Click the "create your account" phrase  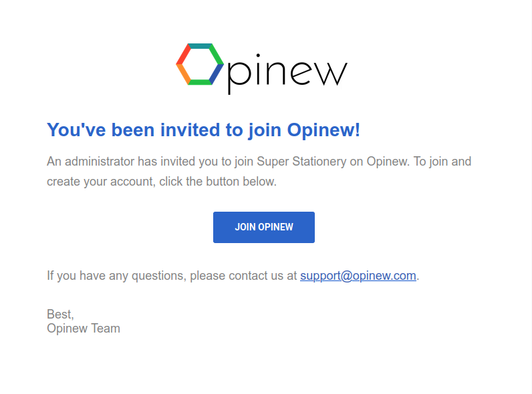(99, 182)
